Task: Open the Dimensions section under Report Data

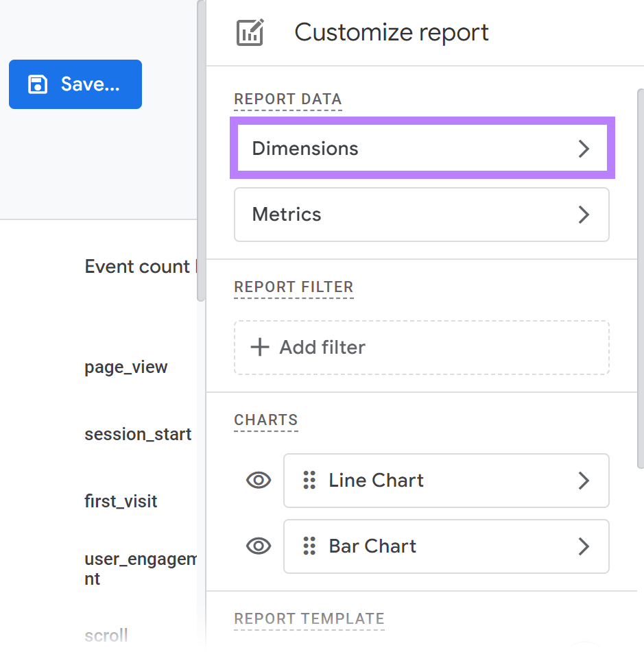Action: click(x=421, y=148)
